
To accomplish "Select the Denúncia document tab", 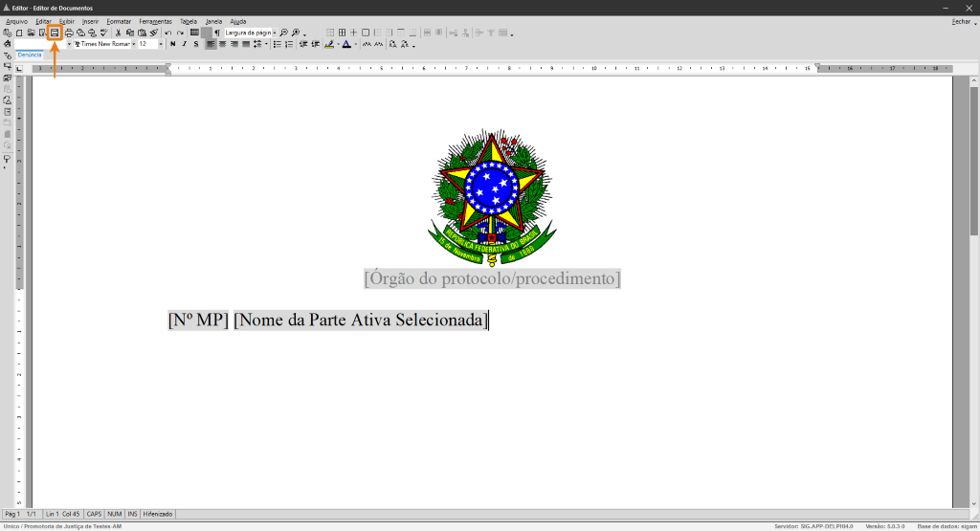I will coord(30,55).
